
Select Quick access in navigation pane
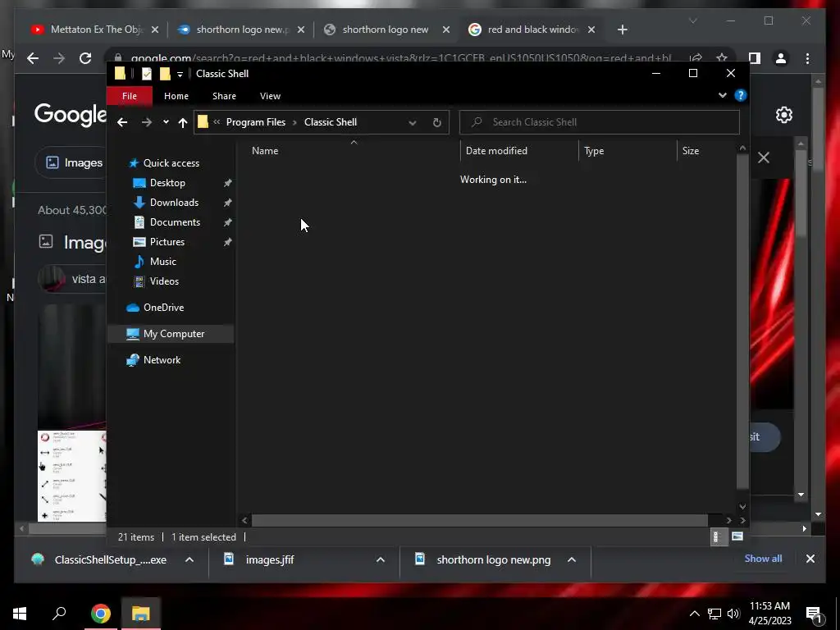[171, 163]
